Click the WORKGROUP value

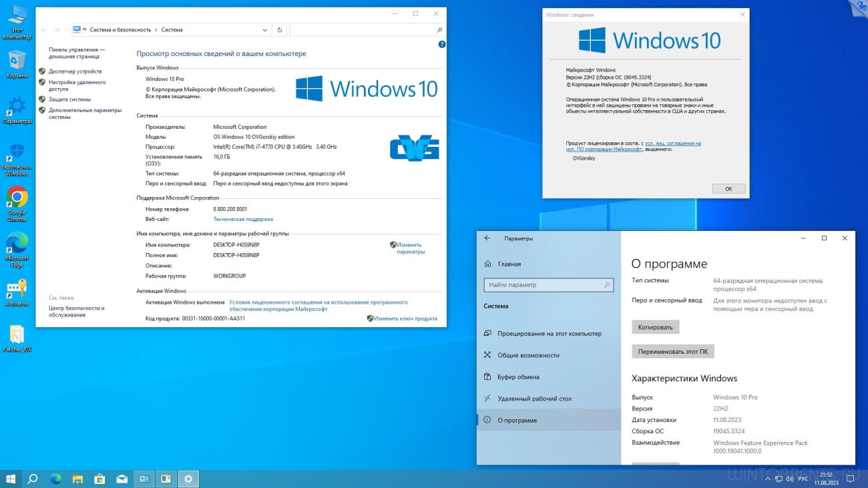[230, 276]
